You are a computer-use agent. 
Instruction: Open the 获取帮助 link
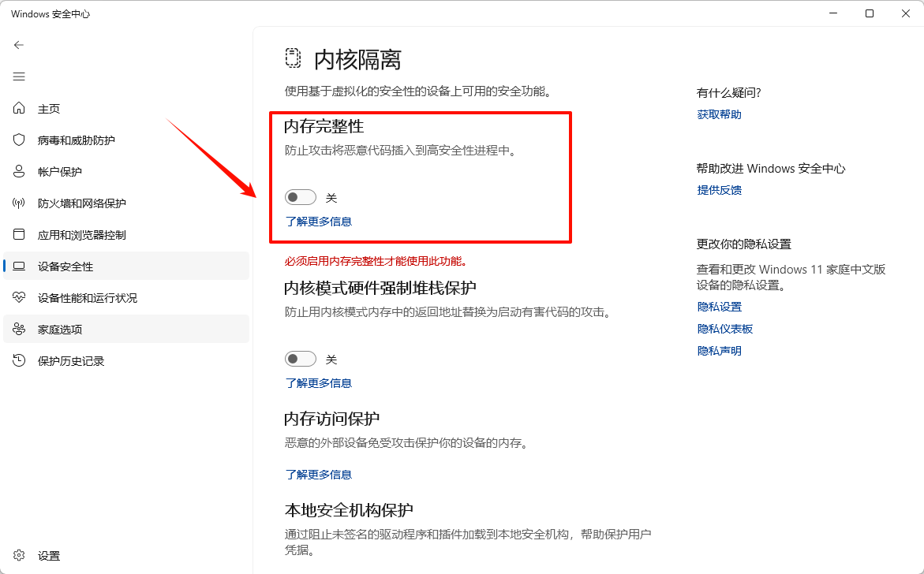point(719,114)
